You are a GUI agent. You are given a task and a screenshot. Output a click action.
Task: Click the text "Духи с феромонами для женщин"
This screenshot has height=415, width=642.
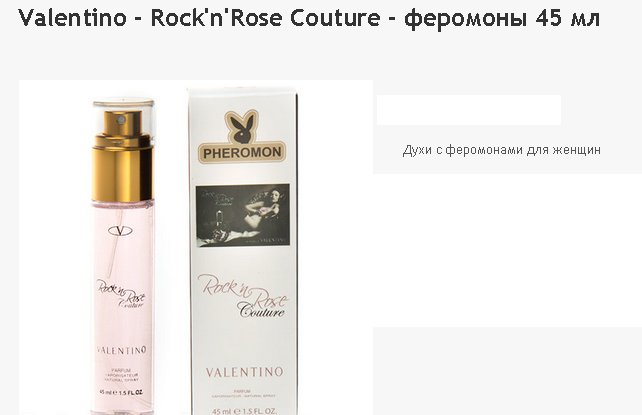502,150
